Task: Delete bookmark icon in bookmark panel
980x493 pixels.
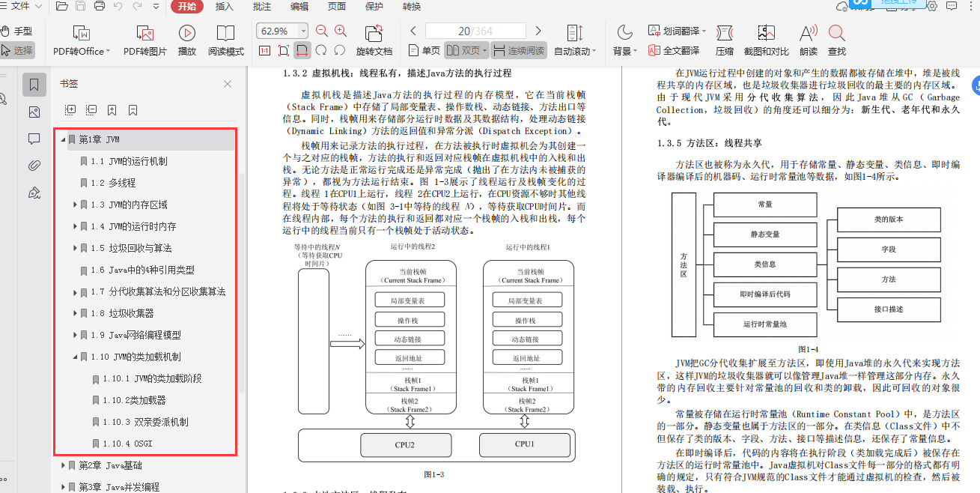Action: tap(133, 109)
